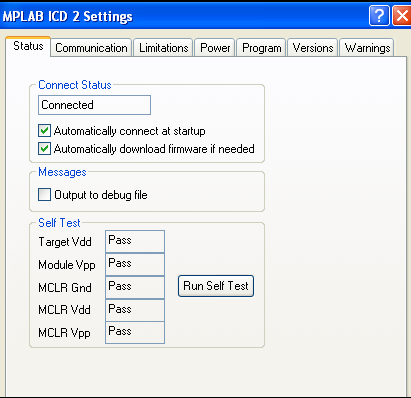
Task: Enable Output to debug file
Action: (44, 195)
